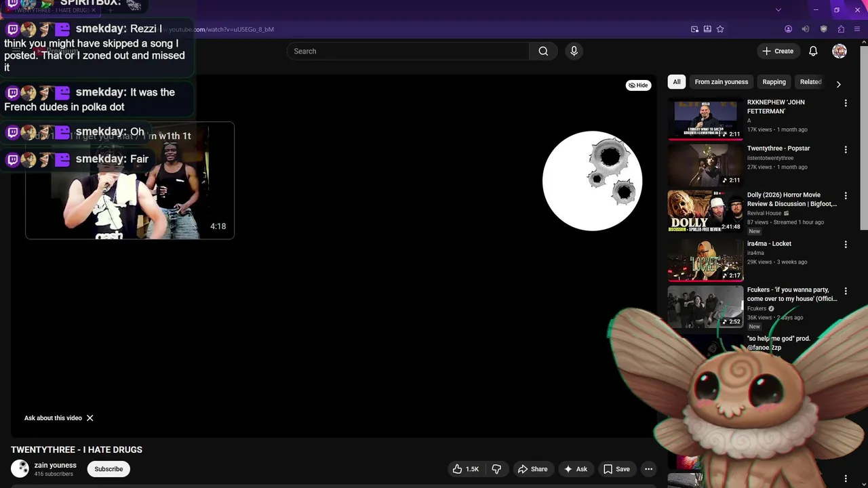The width and height of the screenshot is (868, 488).
Task: Start voice search with the microphone
Action: (574, 51)
